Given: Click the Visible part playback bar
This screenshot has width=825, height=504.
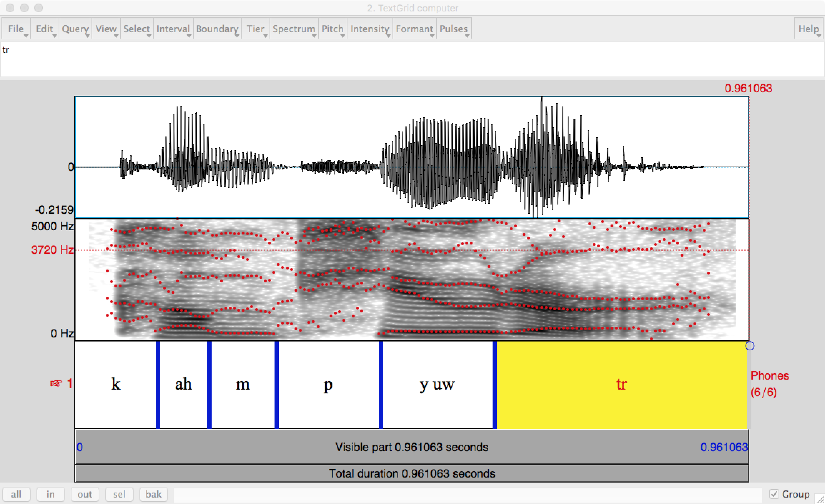Looking at the screenshot, I should (x=411, y=447).
